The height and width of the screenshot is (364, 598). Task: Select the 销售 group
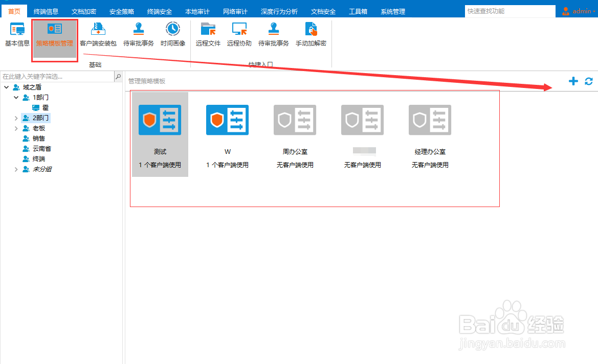(x=39, y=139)
